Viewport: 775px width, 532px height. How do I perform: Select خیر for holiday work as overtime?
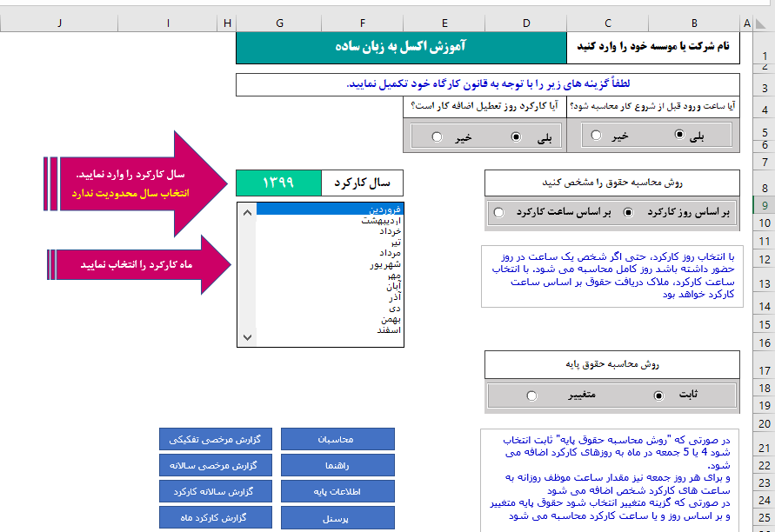tap(437, 138)
